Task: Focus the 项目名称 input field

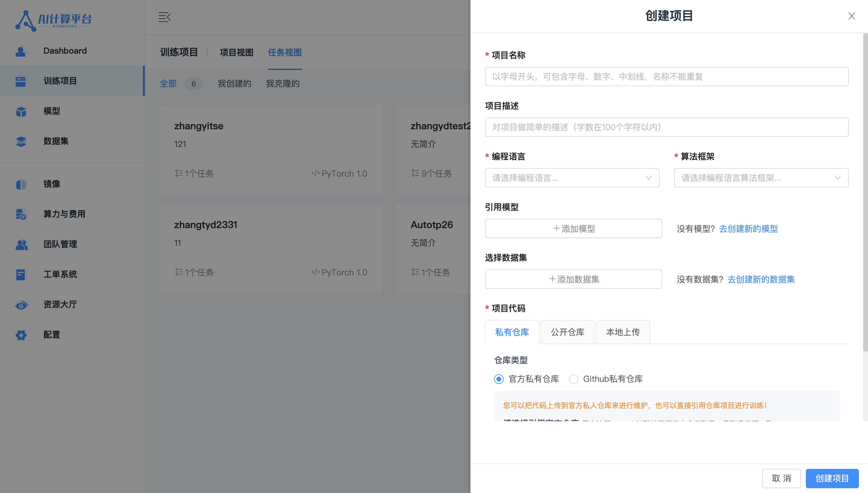Action: [x=667, y=77]
